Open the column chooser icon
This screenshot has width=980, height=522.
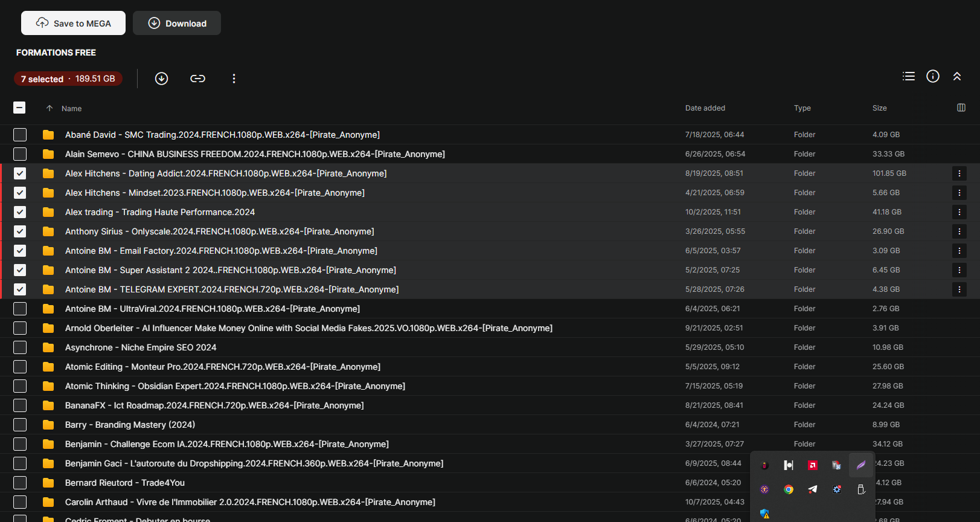tap(961, 108)
